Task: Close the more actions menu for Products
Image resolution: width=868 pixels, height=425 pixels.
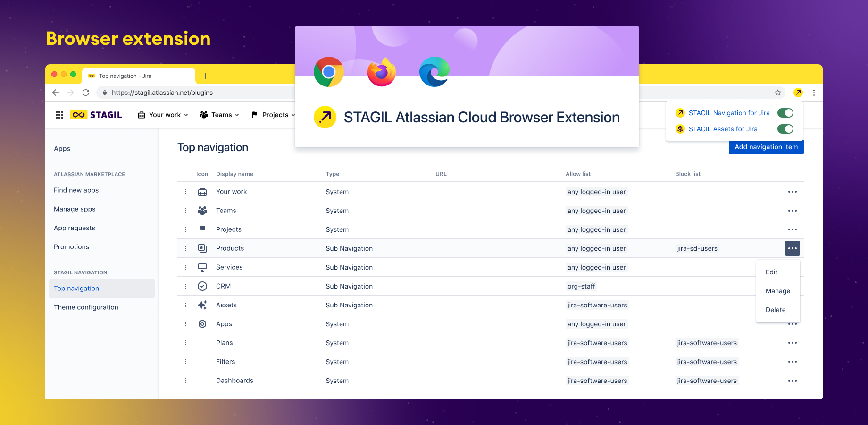Action: click(793, 248)
